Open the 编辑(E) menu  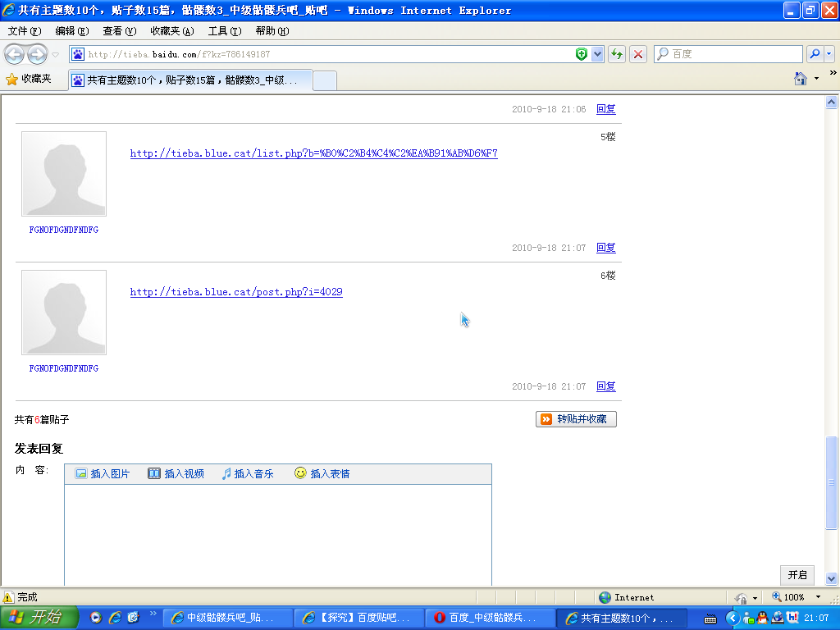coord(72,31)
